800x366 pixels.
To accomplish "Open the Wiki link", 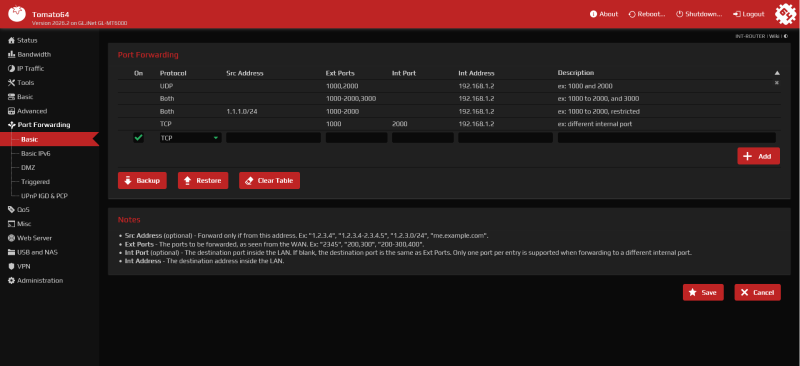I will (774, 37).
